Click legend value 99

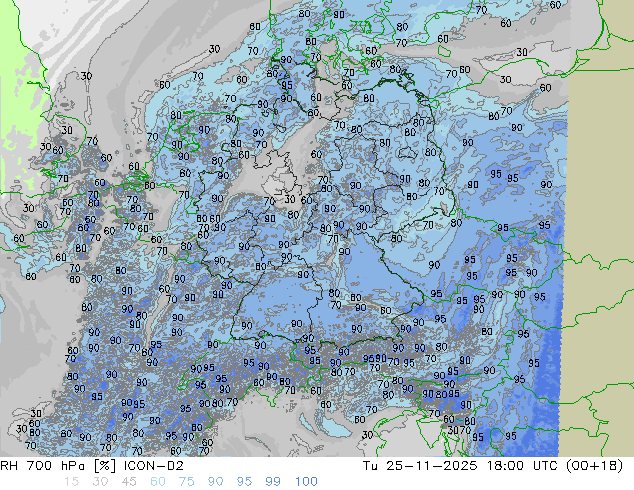tap(273, 482)
